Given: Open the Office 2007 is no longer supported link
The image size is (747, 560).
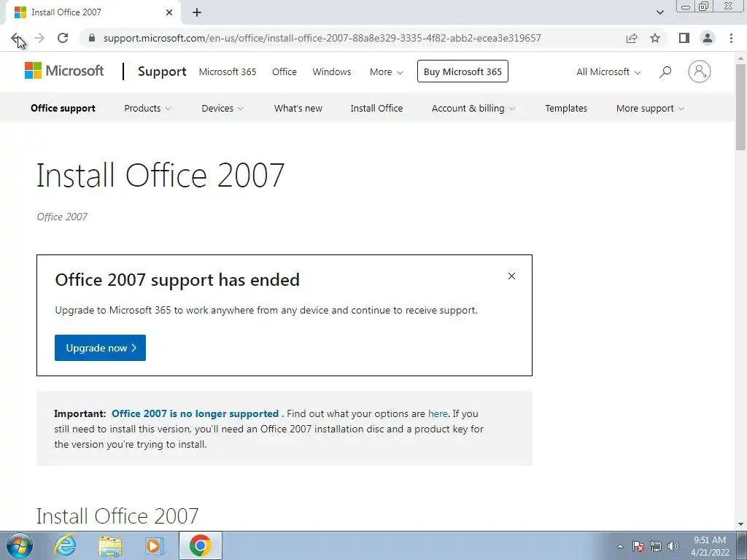Looking at the screenshot, I should 195,414.
